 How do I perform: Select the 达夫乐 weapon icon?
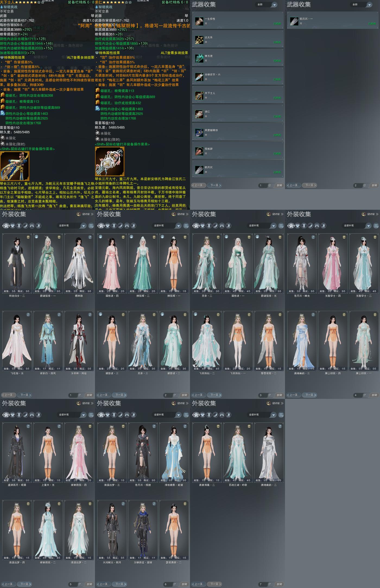click(199, 40)
